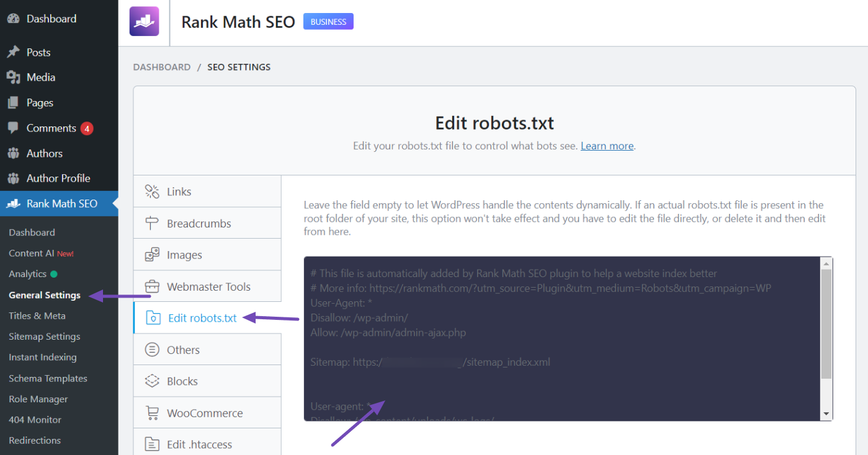Open Role Manager submenu
Screen dimensions: 868x455
click(38, 399)
